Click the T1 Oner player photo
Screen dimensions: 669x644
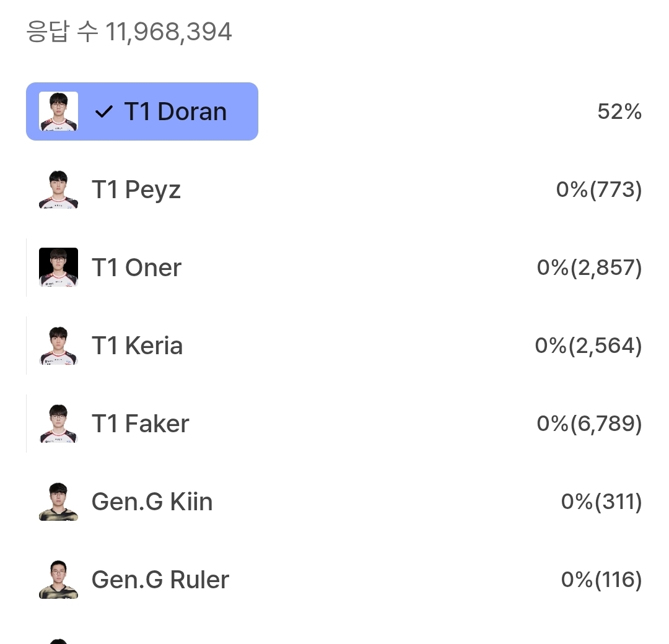coord(58,268)
